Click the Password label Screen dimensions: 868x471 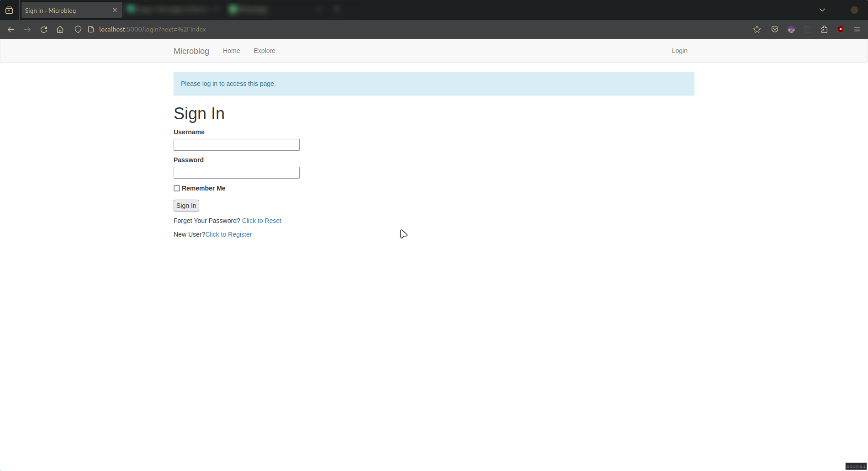pos(189,160)
